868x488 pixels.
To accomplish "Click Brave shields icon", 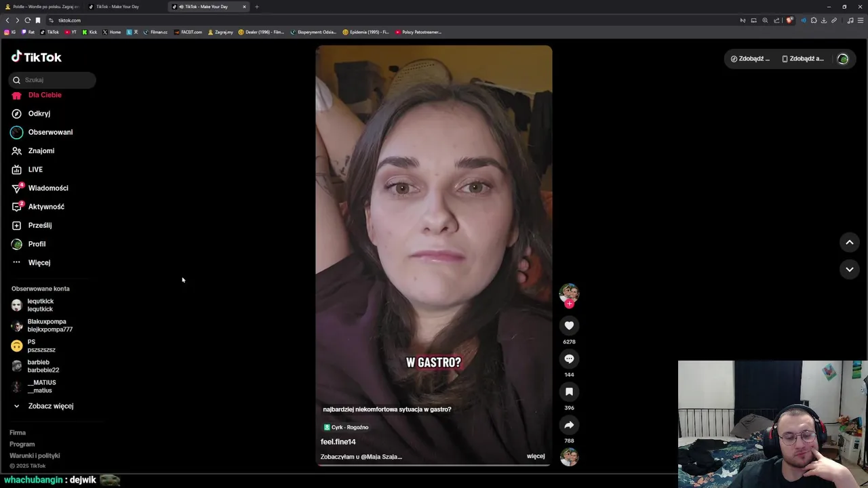I will pyautogui.click(x=789, y=20).
